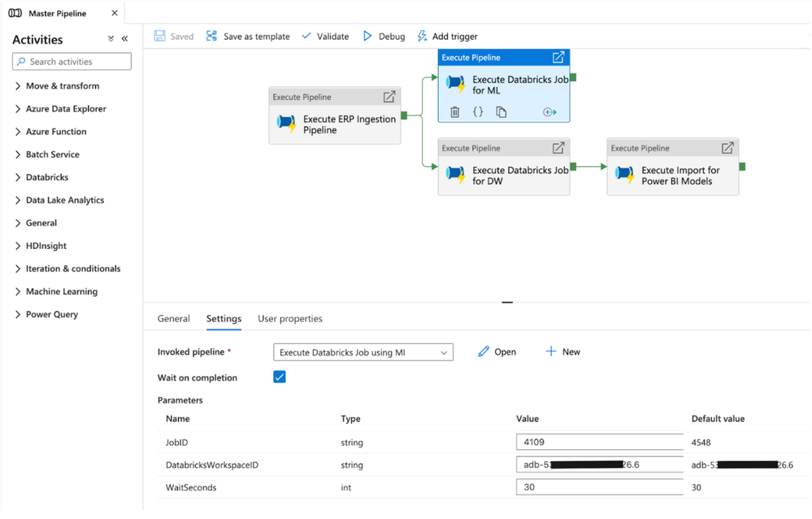
Task: Click the Execute Databricks Job for ML activity icon
Action: pos(456,84)
